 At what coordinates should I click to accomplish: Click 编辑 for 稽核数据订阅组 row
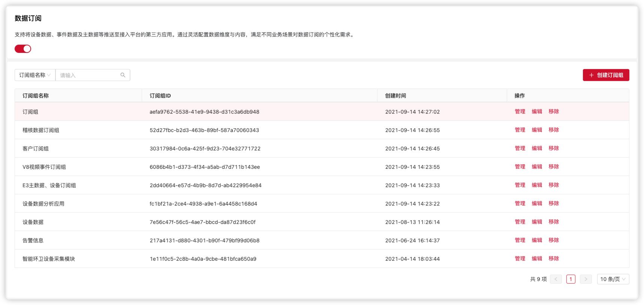(537, 130)
